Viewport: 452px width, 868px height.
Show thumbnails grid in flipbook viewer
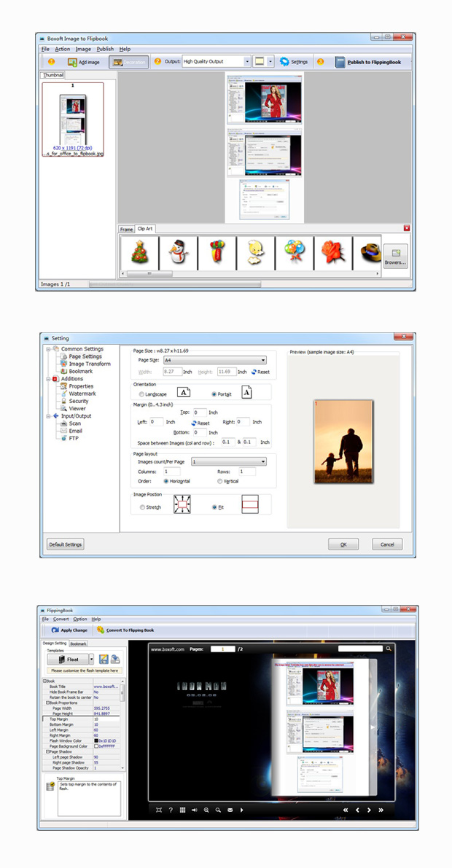tap(182, 810)
